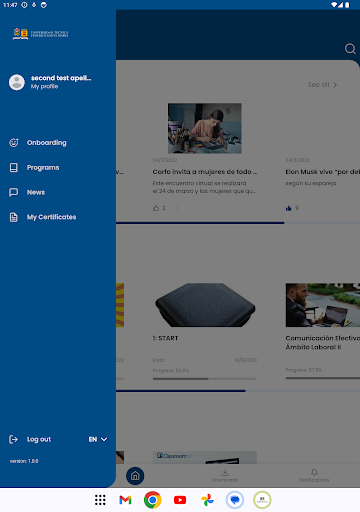Open My Certificates menu item

(51, 217)
